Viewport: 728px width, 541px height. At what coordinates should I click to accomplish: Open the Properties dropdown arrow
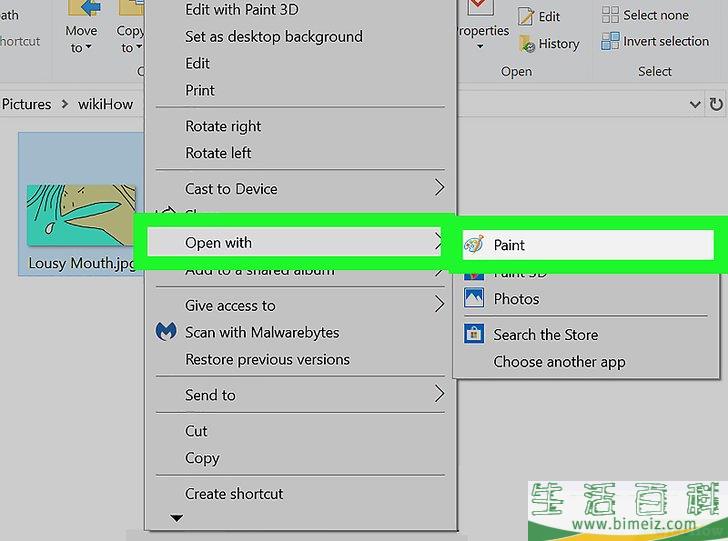pos(480,46)
